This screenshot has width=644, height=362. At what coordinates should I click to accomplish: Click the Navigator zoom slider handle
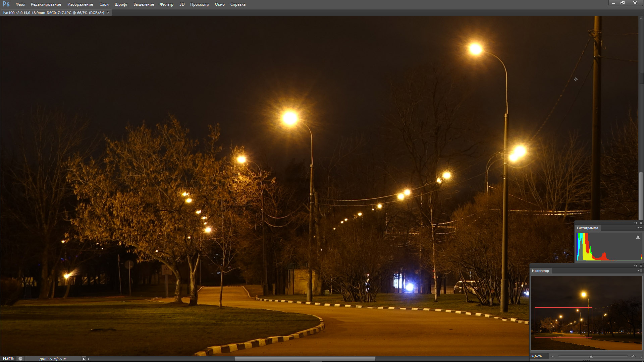point(591,357)
